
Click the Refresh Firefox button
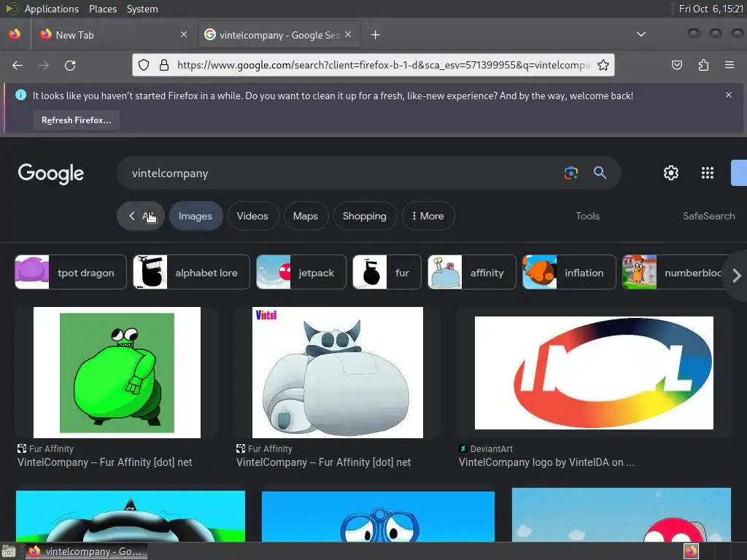[77, 120]
